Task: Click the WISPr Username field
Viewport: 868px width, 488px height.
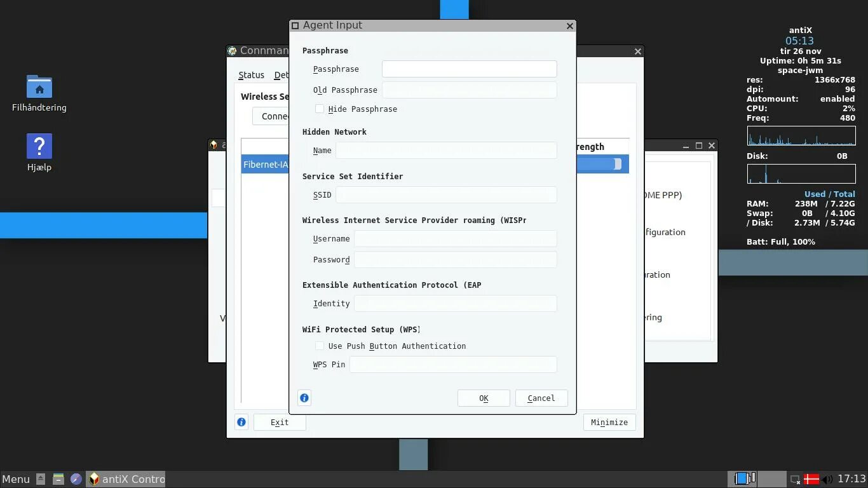Action: (x=455, y=238)
